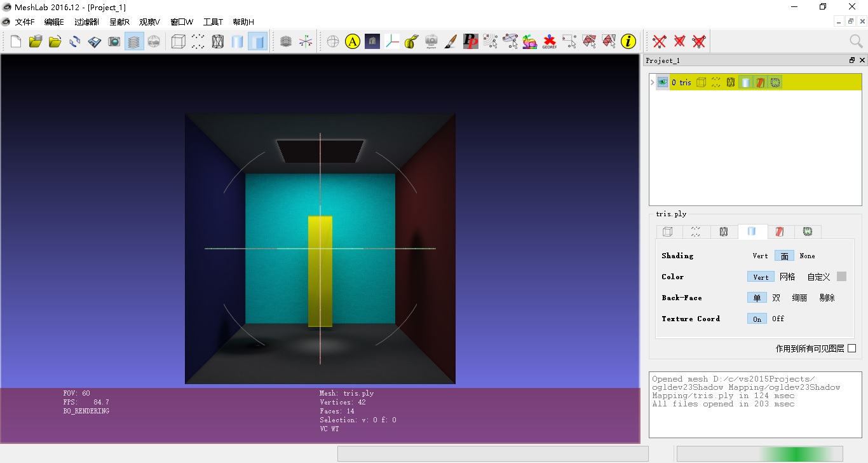Viewport: 868px width, 463px height.
Task: Show the XYZ axis icon
Action: (306, 42)
